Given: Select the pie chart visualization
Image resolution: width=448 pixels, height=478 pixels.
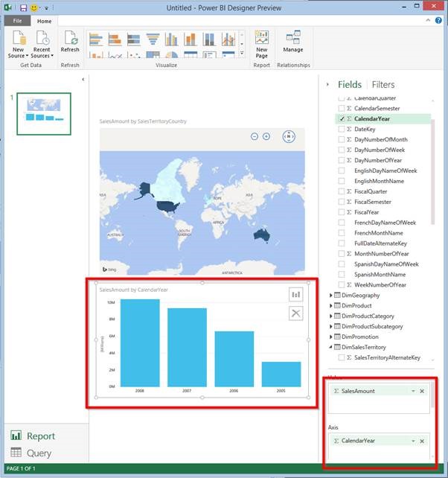Looking at the screenshot, I should (171, 55).
